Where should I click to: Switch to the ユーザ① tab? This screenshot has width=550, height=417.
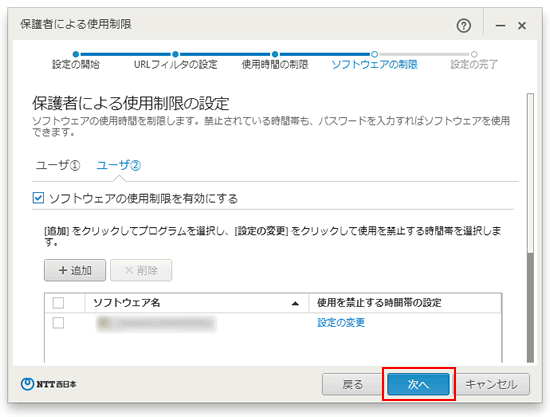[x=58, y=165]
